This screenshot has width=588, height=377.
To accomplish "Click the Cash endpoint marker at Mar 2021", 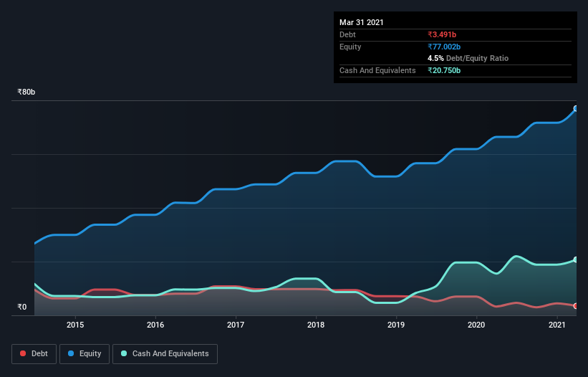I will [576, 259].
